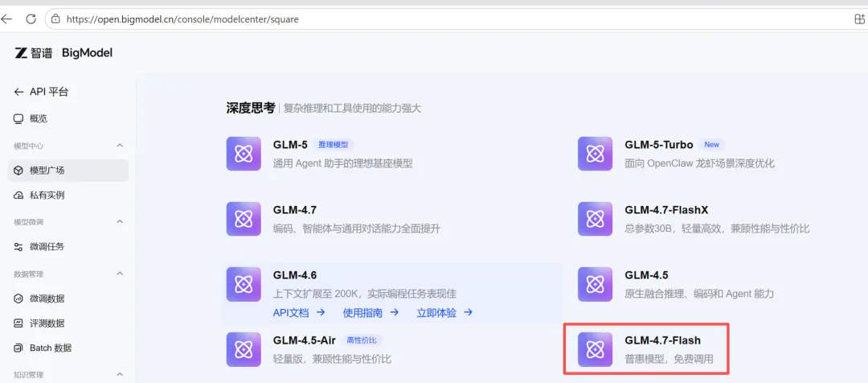Open the GLM-4.7-Flash model title

point(662,340)
